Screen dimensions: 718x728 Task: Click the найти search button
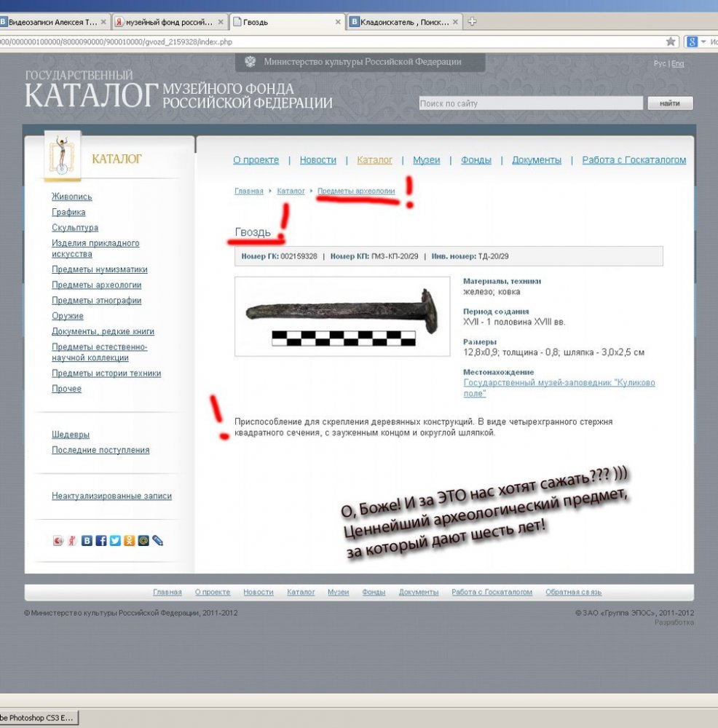click(x=669, y=103)
